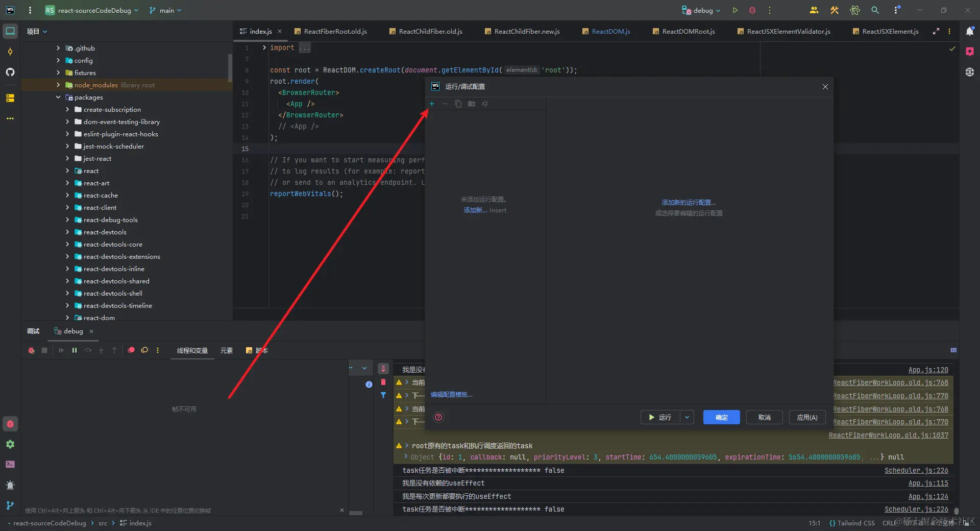Viewport: 980px width, 531px height.
Task: Click the 取消 button
Action: (x=765, y=417)
